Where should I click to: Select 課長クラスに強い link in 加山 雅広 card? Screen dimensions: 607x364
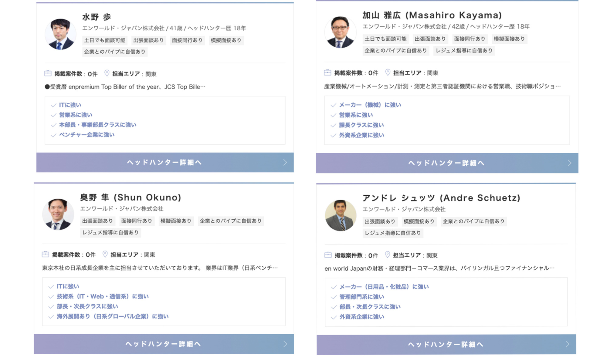tap(361, 125)
